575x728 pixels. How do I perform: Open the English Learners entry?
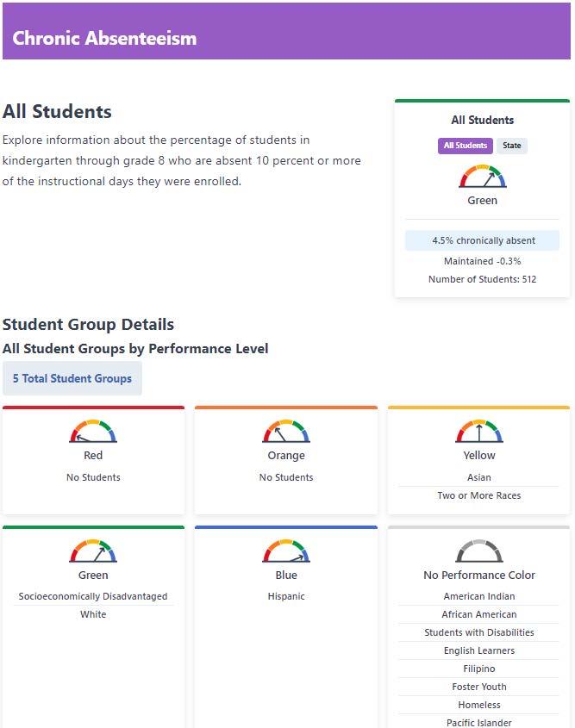478,650
